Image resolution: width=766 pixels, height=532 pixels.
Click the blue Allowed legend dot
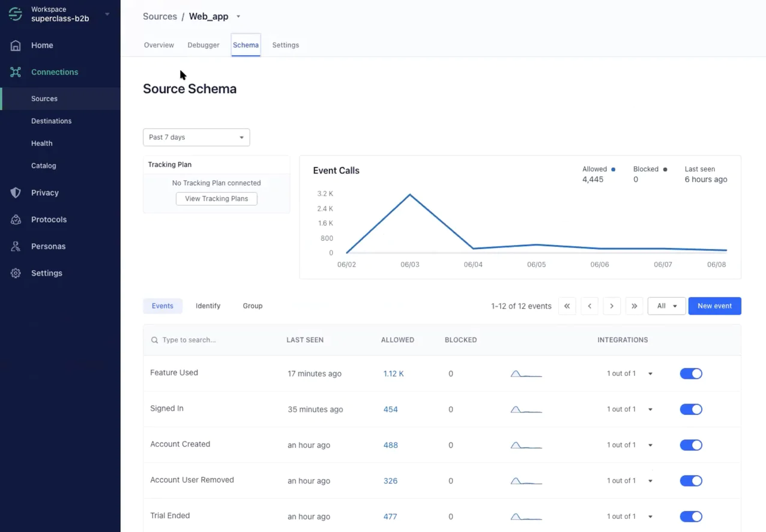pos(613,169)
